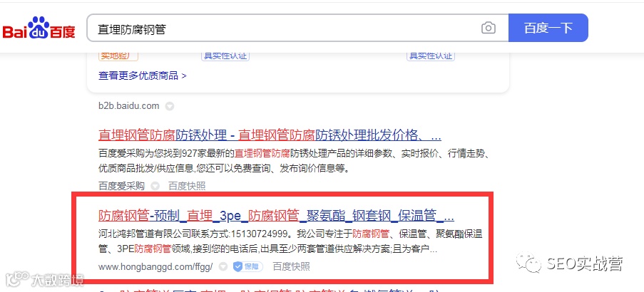Click the 百度一下 search button
Screen dimensions: 644x292
point(548,28)
